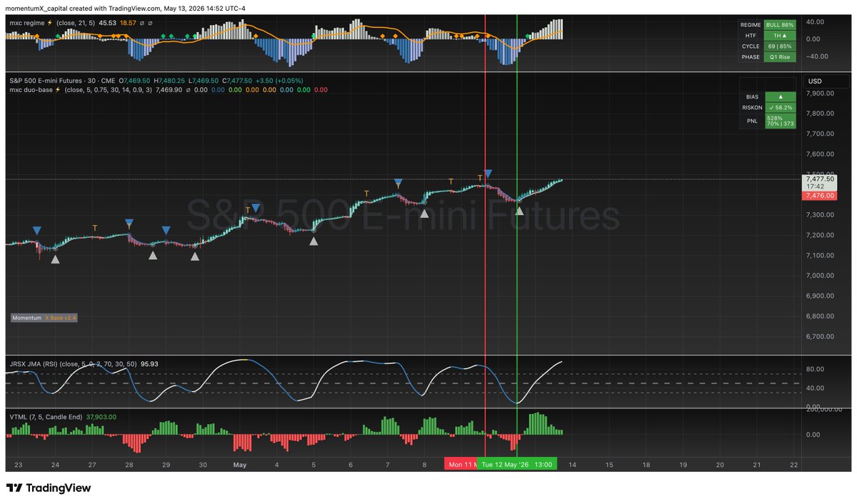857x504 pixels.
Task: Click the blue down-triangle above the red vertical line
Action: tap(488, 173)
